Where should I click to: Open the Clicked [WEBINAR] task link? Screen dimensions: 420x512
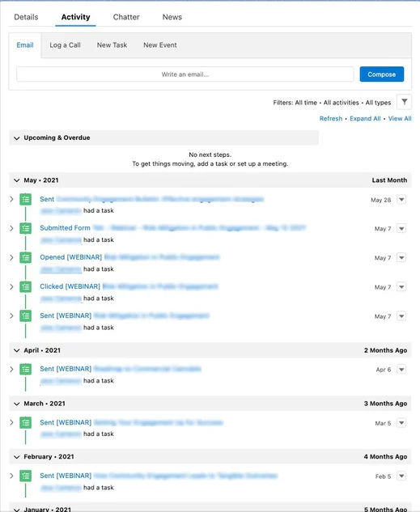[129, 286]
